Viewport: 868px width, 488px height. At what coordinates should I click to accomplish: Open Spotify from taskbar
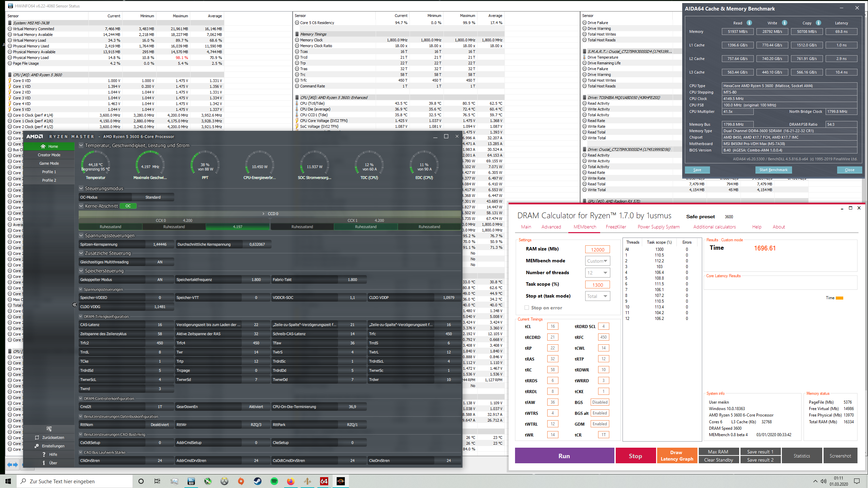pyautogui.click(x=274, y=481)
